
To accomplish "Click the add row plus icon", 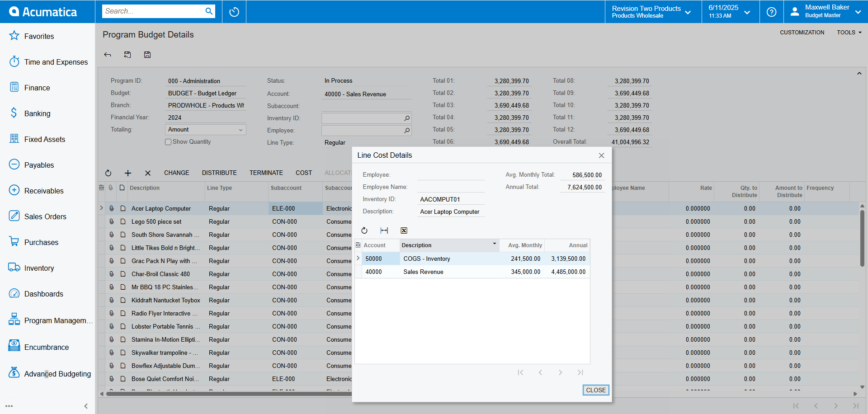I will [x=128, y=173].
